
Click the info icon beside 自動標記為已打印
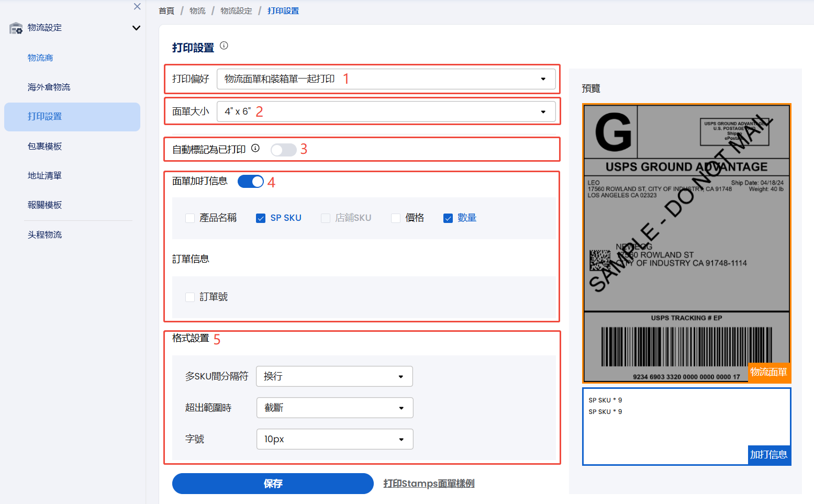pos(255,148)
